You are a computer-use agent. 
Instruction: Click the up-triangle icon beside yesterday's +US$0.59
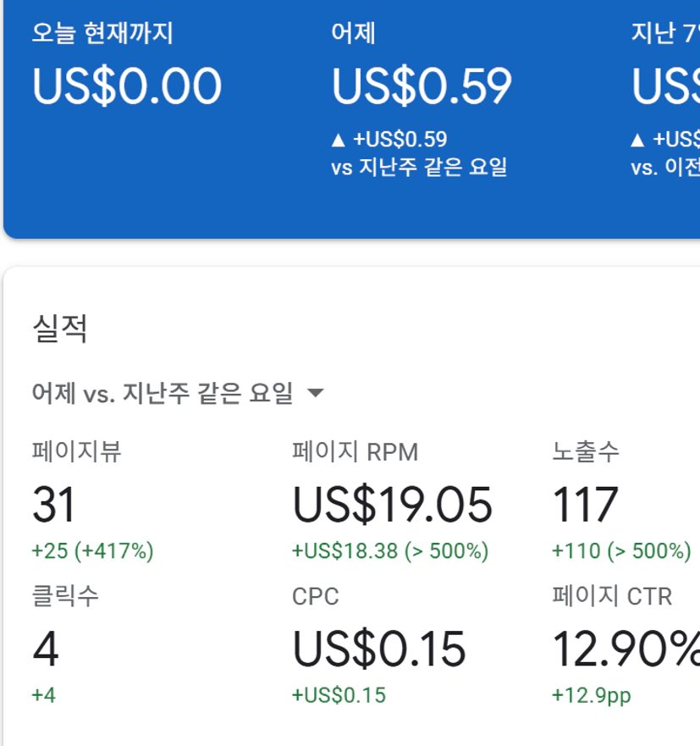[339, 140]
